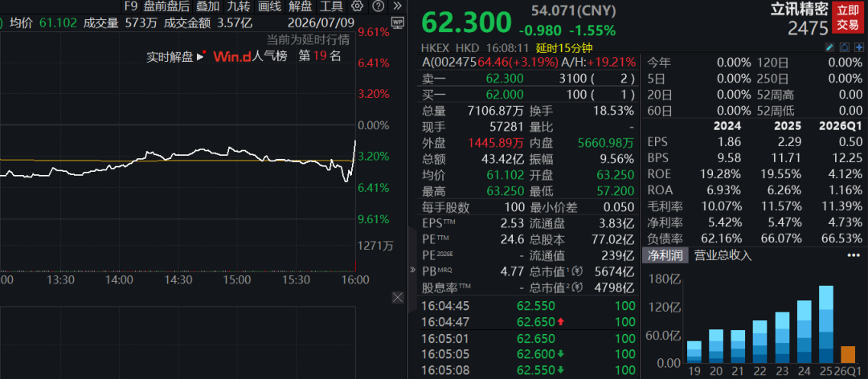Click the 振幅 9.56% value

[615, 159]
